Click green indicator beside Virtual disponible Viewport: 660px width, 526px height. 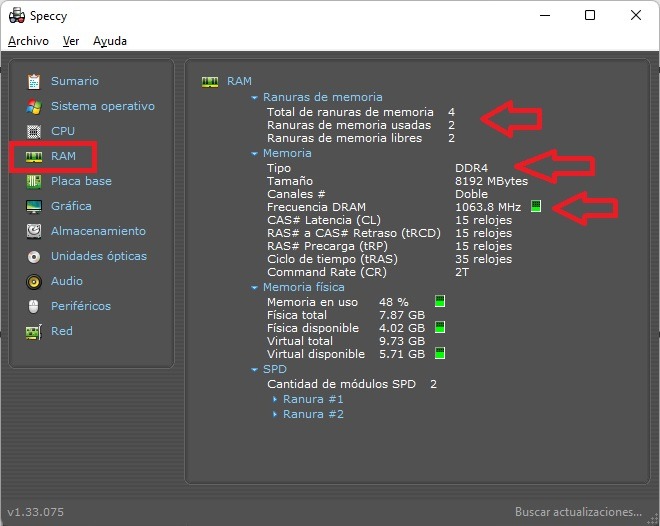[x=439, y=353]
